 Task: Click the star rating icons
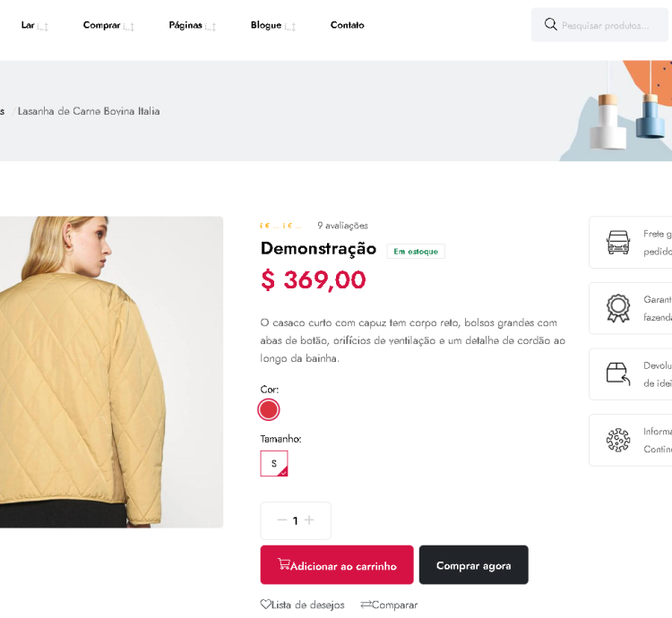pyautogui.click(x=281, y=226)
